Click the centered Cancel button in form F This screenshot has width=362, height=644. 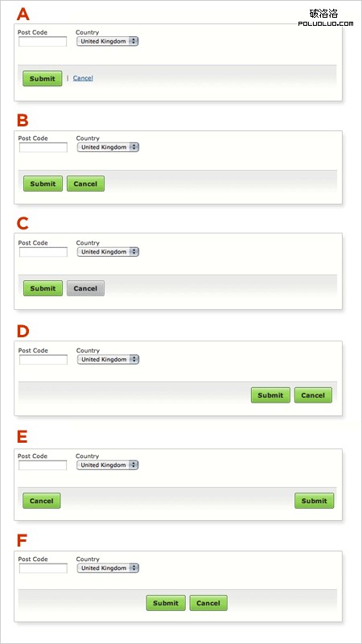(208, 603)
